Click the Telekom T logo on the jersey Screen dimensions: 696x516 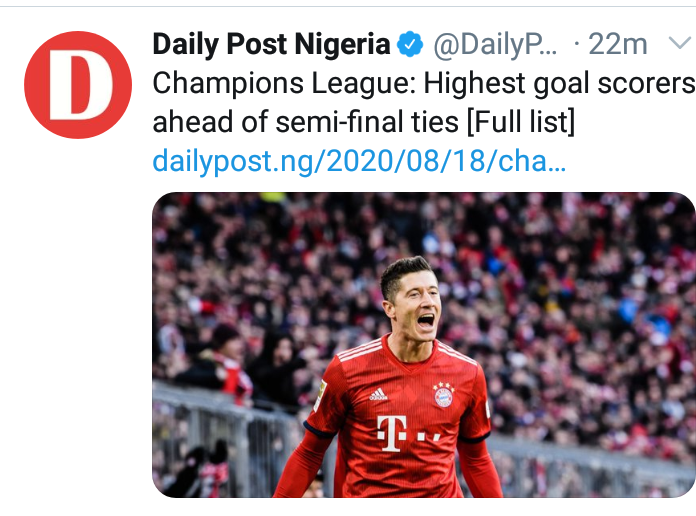tap(393, 432)
